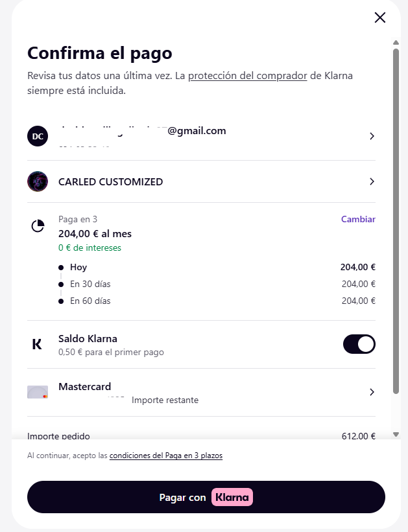Click Cambiar to change the payment plan
The width and height of the screenshot is (408, 532).
click(x=358, y=219)
